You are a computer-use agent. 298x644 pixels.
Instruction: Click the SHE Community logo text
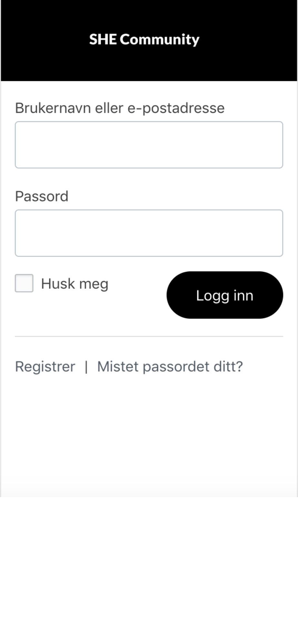(x=144, y=40)
